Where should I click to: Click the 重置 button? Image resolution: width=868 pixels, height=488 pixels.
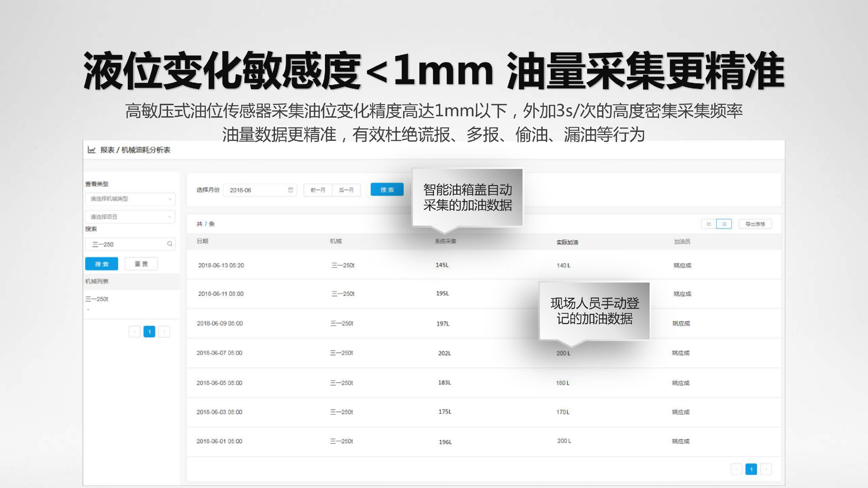[141, 264]
